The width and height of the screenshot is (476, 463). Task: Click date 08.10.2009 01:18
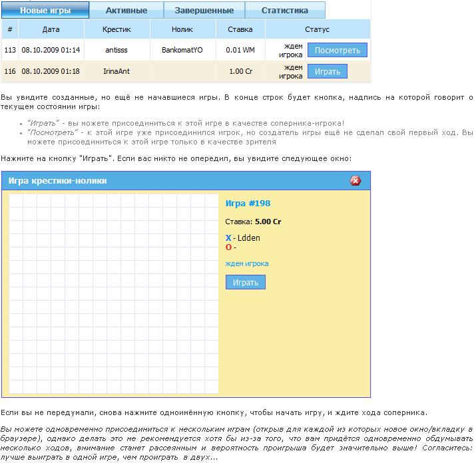point(51,71)
